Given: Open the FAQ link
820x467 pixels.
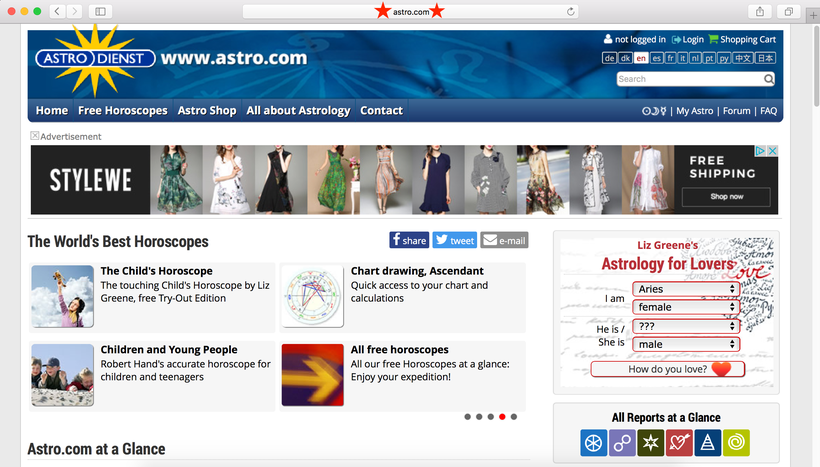Looking at the screenshot, I should coord(768,111).
